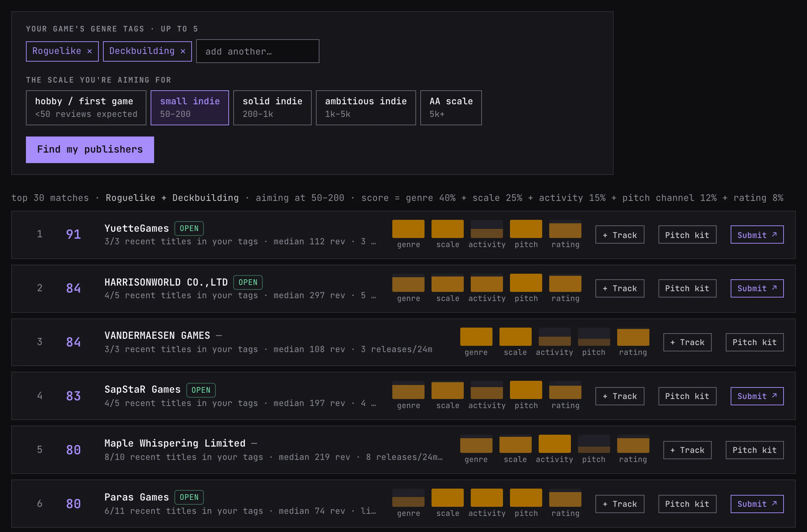Click Maple Whispering Limited publisher name
This screenshot has height=532, width=807.
click(x=175, y=443)
